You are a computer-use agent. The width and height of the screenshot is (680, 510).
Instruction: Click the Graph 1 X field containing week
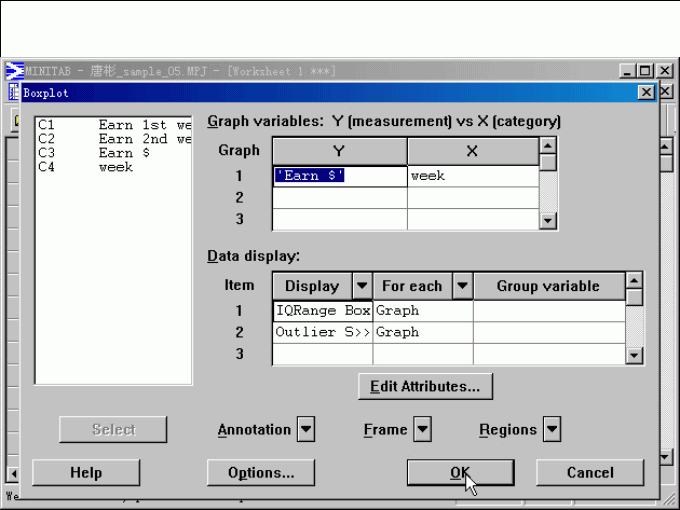tap(471, 176)
